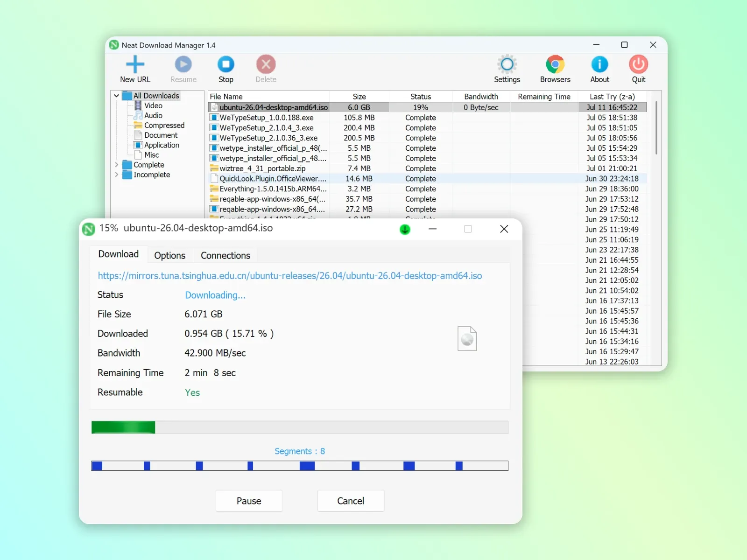Click the blue Stop toolbar icon

[x=226, y=64]
